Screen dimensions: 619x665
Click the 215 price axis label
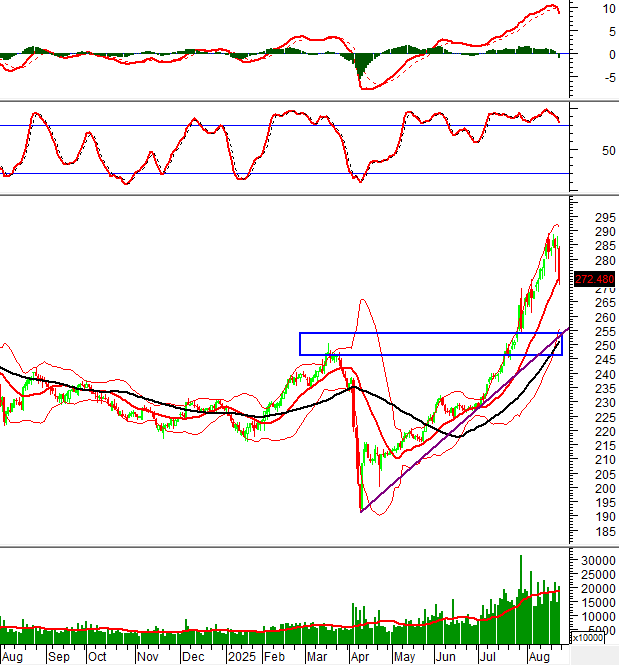coord(605,446)
